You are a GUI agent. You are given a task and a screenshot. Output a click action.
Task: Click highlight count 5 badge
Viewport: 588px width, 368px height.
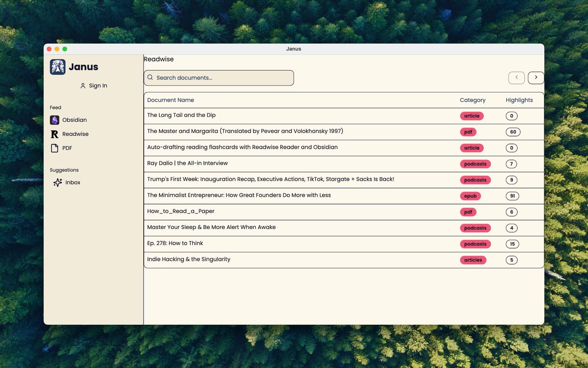pyautogui.click(x=512, y=260)
